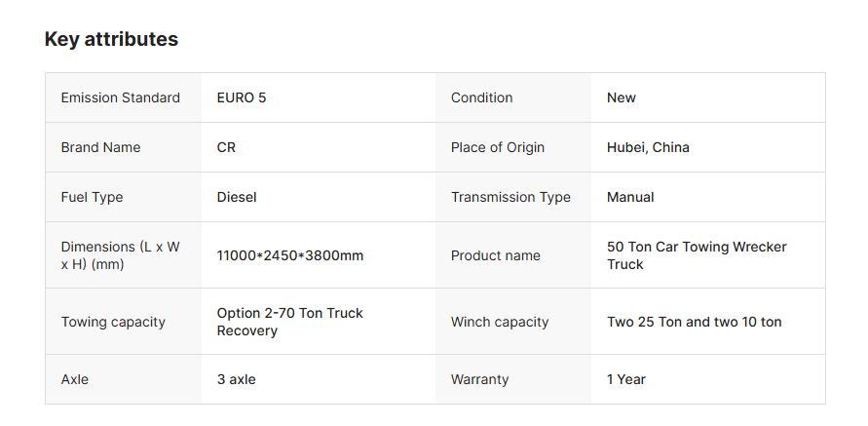The image size is (868, 426).
Task: Select the Diesel value
Action: tap(237, 197)
